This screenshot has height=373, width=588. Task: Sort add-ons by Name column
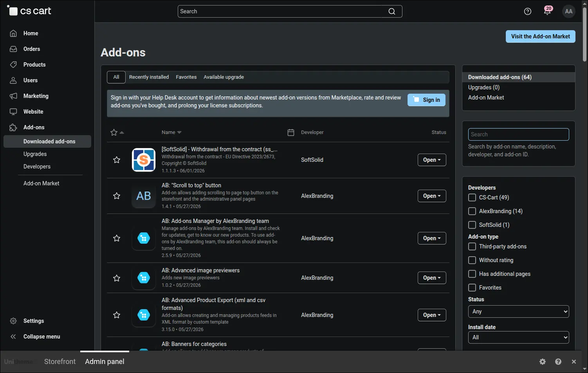[171, 132]
